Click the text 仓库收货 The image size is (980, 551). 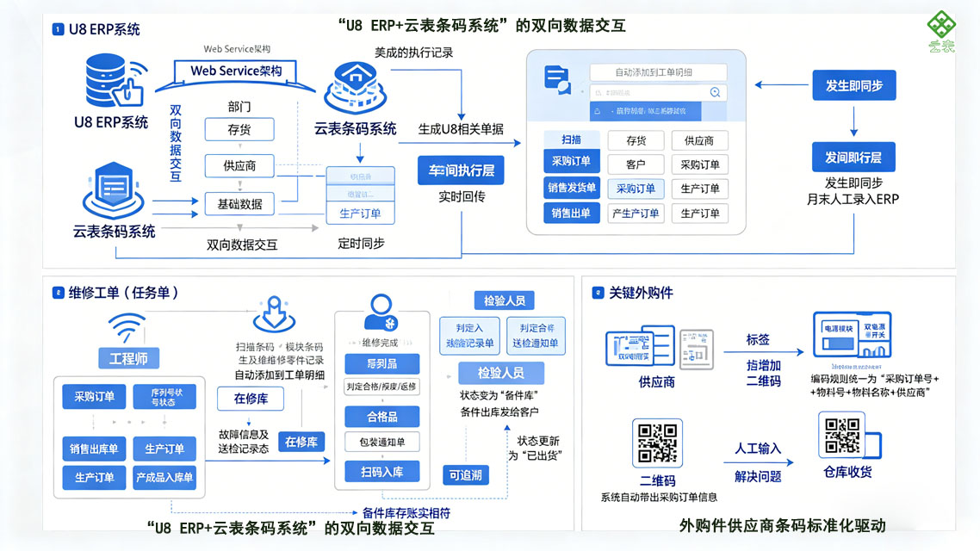tap(847, 473)
